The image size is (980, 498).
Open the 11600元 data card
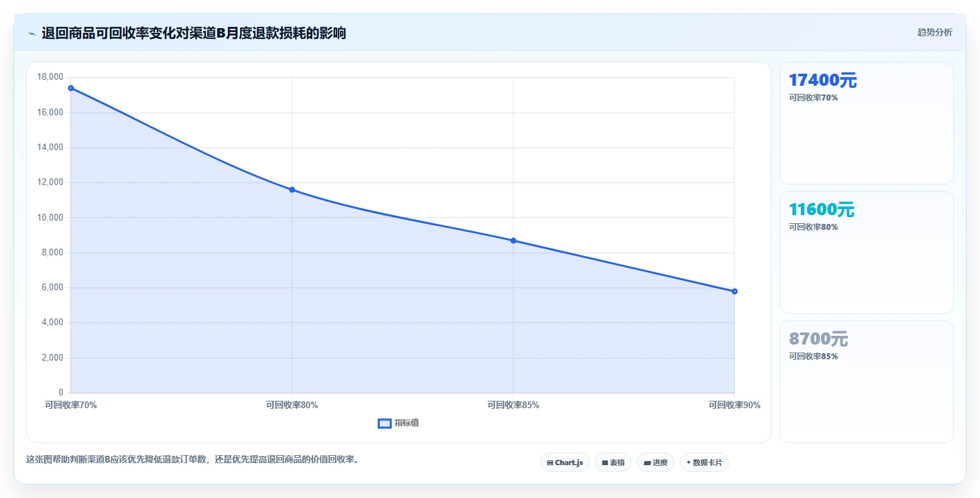click(x=867, y=252)
